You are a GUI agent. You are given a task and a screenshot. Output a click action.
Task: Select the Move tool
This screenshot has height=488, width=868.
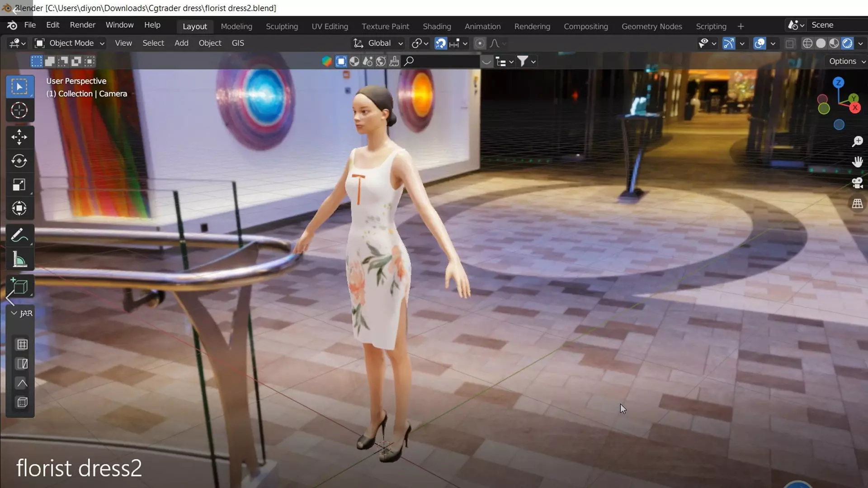point(19,137)
